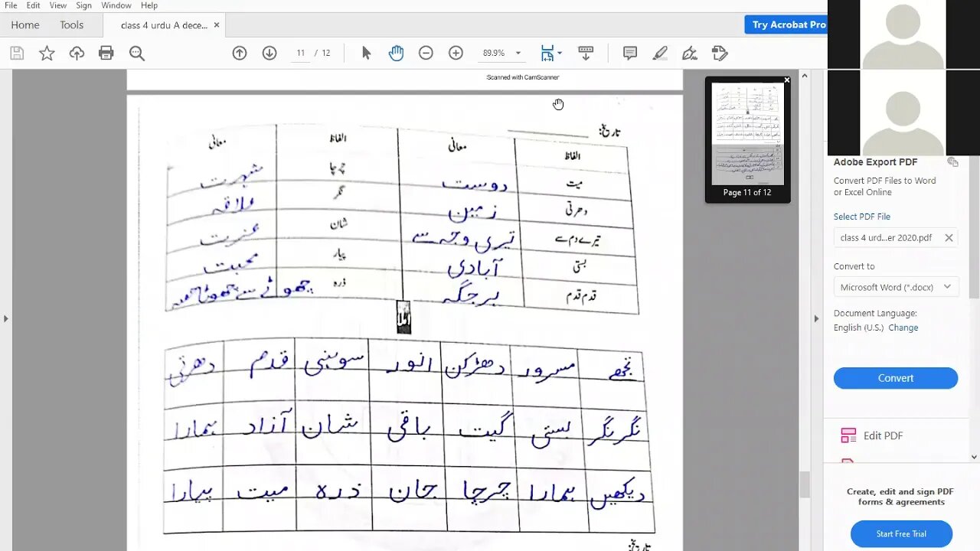
Task: Click the current page number field
Action: click(x=301, y=53)
